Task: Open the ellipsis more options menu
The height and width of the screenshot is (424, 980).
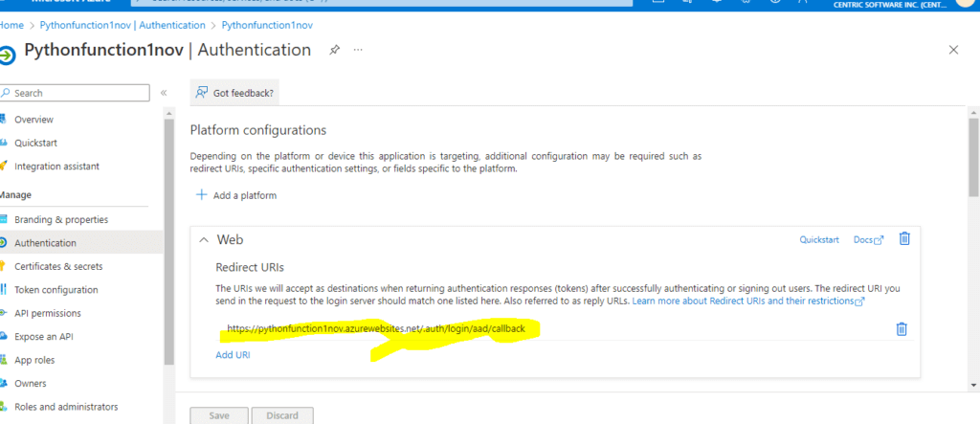Action: 358,50
